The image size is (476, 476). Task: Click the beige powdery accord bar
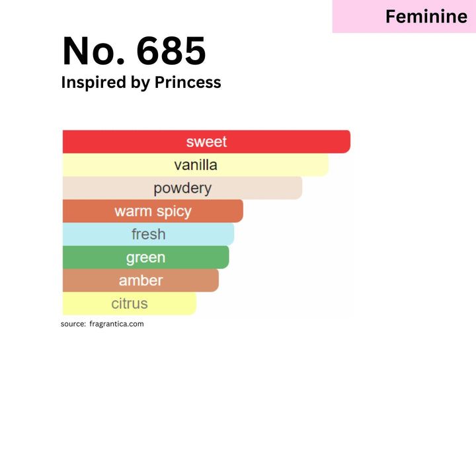pyautogui.click(x=182, y=188)
